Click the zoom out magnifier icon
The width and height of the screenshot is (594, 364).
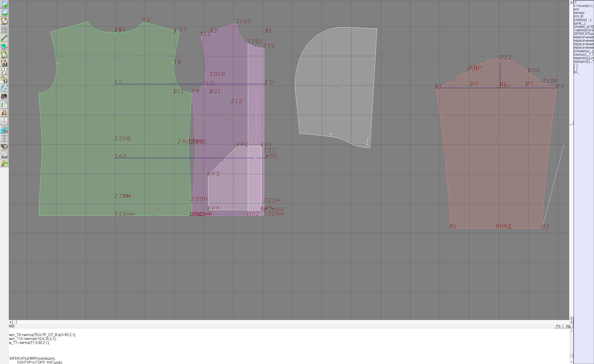point(4,13)
